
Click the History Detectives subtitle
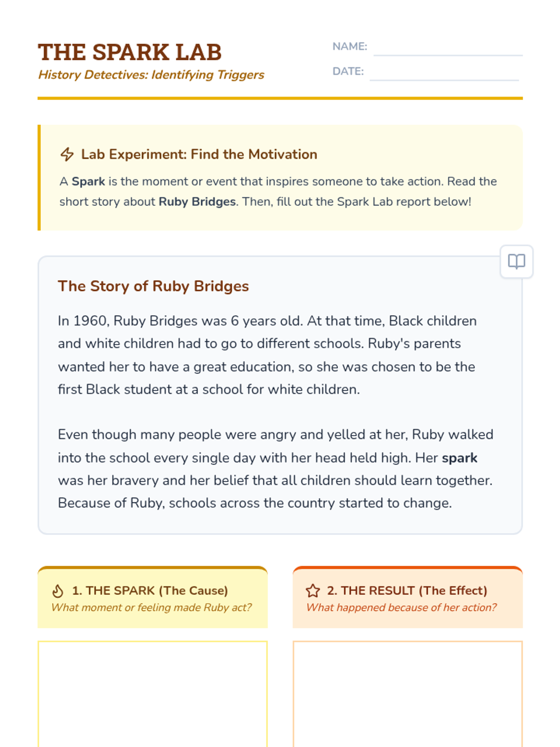pyautogui.click(x=151, y=75)
